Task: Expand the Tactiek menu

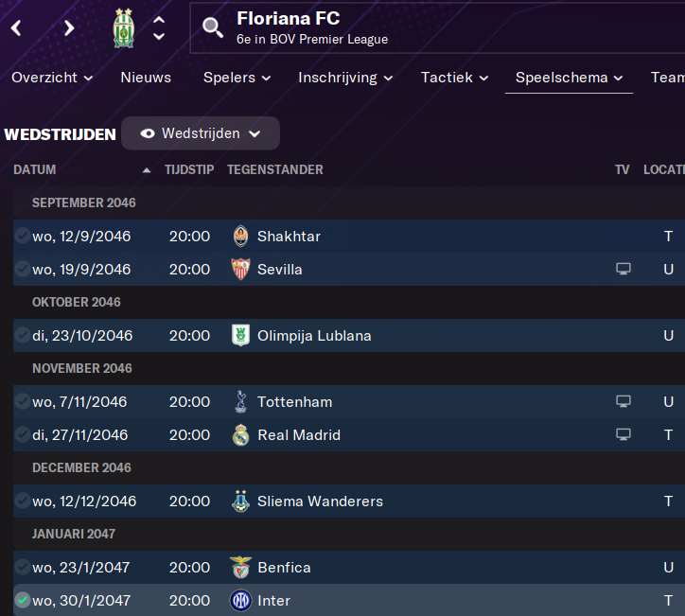Action: (454, 78)
